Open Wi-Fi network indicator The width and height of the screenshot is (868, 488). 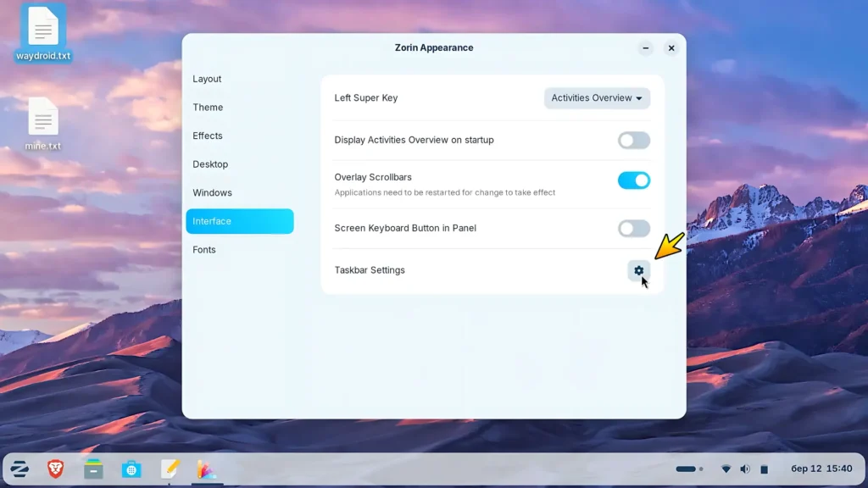726,469
